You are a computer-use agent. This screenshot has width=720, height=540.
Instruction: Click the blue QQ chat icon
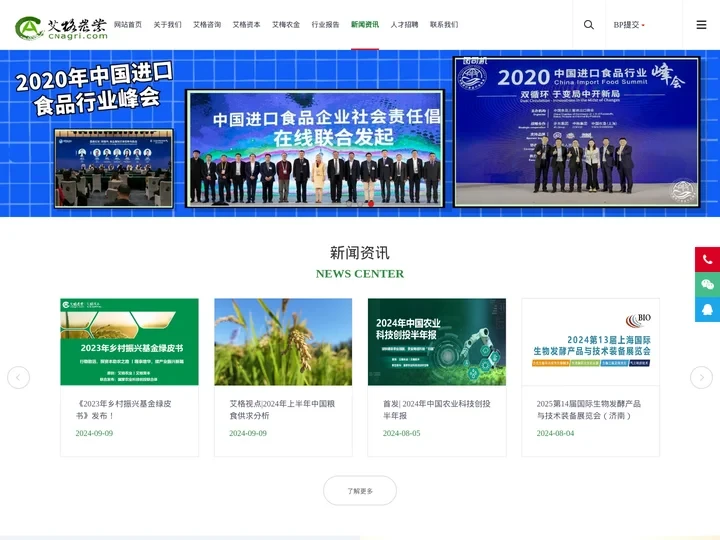tap(707, 309)
